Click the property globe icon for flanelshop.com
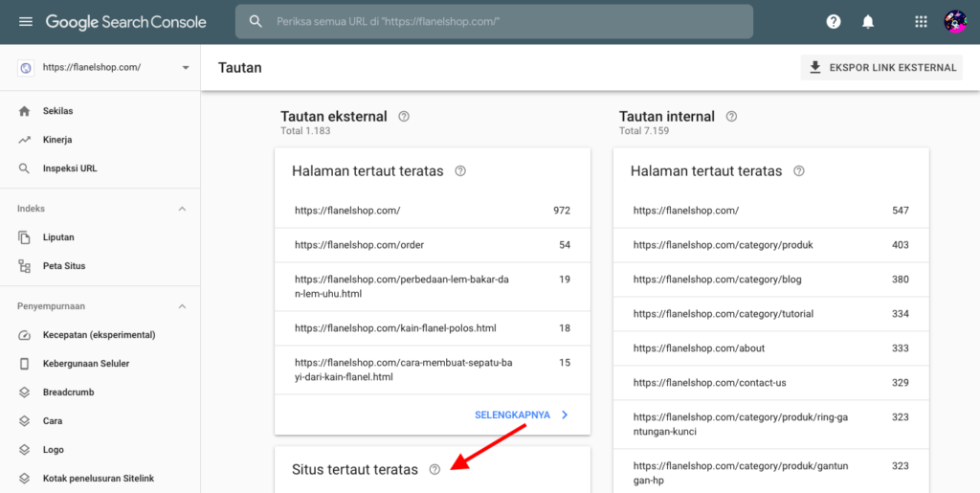This screenshot has width=980, height=493. coord(26,67)
